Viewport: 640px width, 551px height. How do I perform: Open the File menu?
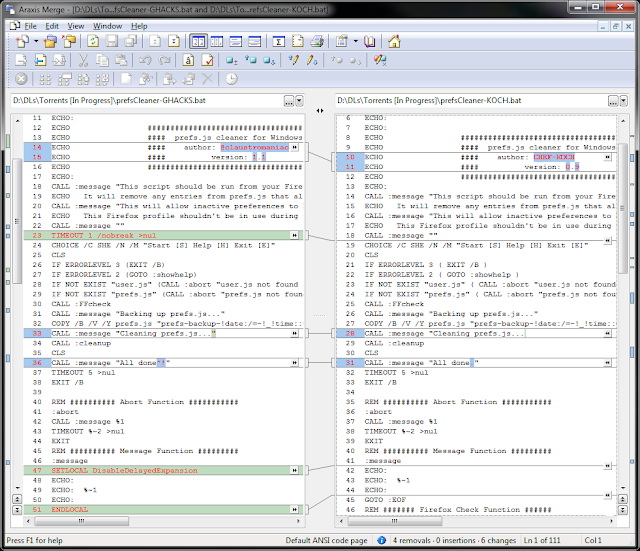click(x=31, y=26)
